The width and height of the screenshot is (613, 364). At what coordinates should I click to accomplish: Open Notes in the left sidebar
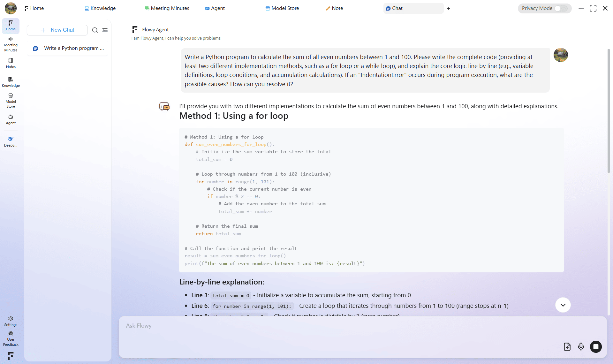[x=11, y=63]
